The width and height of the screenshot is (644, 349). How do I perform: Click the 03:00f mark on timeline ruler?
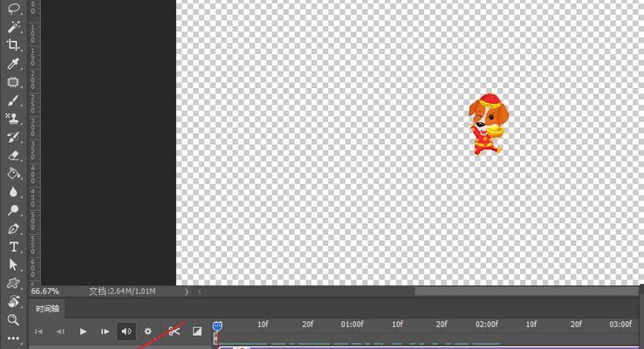[620, 325]
